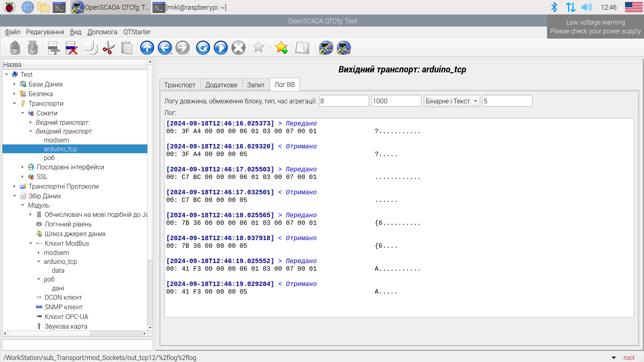Click the favorites star with green arrow
Viewport: 644px width, 362px height.
point(281,48)
